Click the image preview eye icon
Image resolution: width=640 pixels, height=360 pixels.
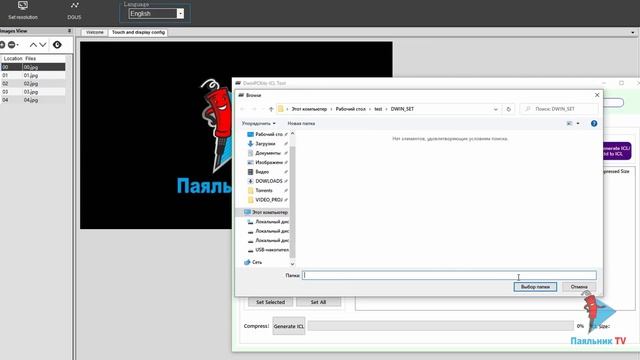coord(57,44)
